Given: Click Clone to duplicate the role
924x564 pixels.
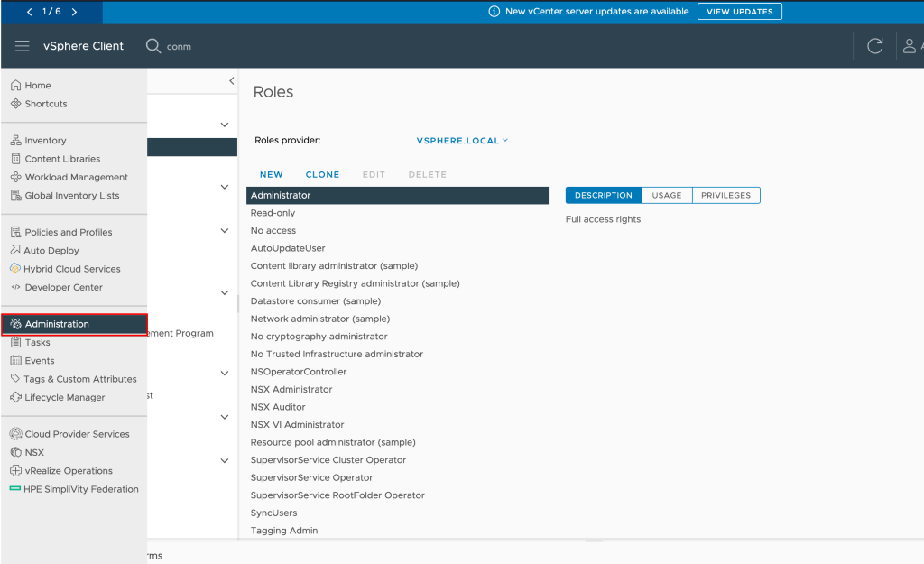Looking at the screenshot, I should (322, 175).
